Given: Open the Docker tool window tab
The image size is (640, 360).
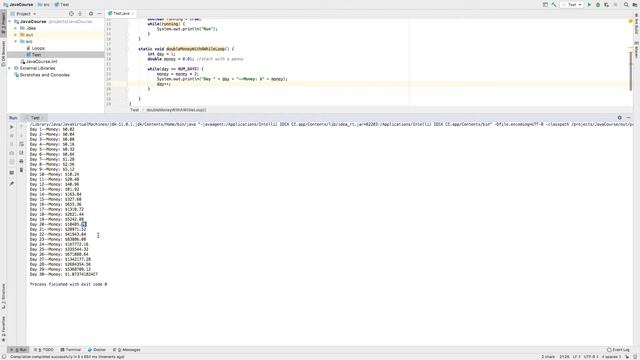Looking at the screenshot, I should pos(97,350).
